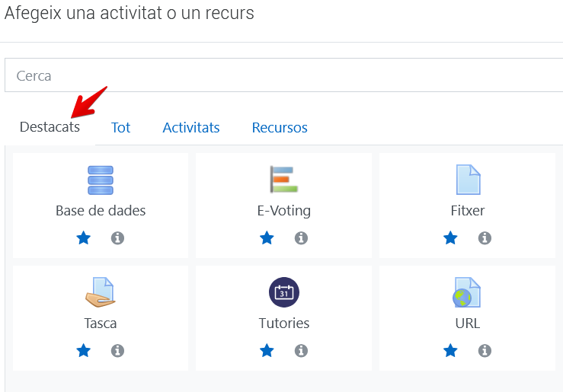Viewport: 563px width, 392px height.
Task: Unstar Base de dades favorite
Action: tap(84, 237)
